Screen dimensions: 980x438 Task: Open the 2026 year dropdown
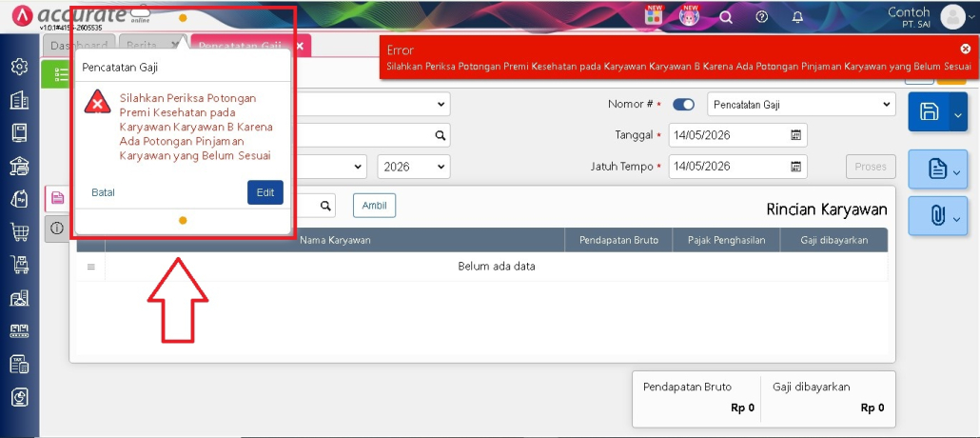pyautogui.click(x=414, y=167)
